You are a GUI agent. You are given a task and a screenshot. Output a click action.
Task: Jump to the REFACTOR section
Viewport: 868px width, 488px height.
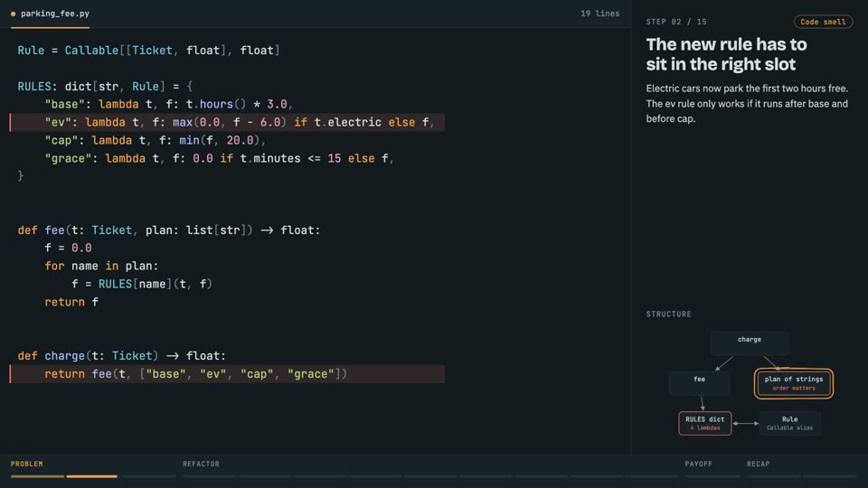pyautogui.click(x=201, y=464)
